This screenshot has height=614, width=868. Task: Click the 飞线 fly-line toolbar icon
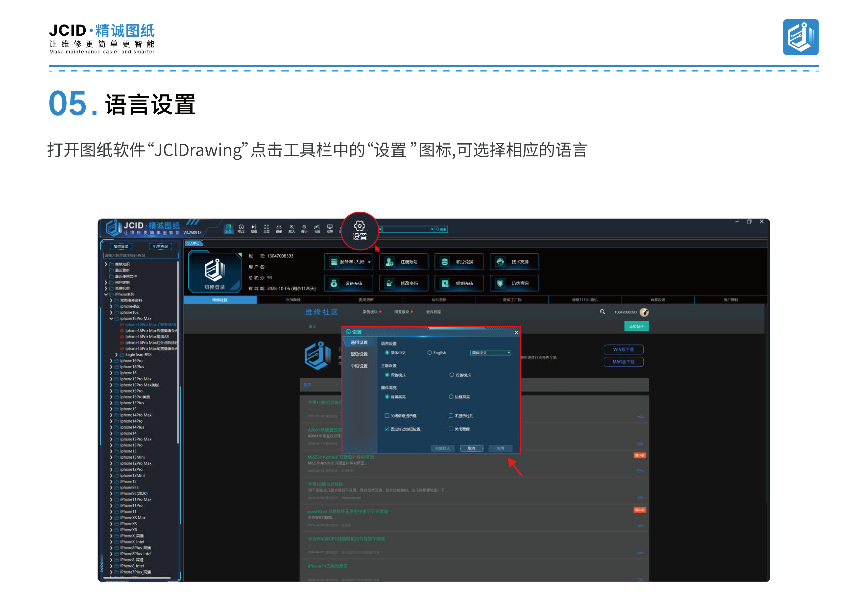tap(317, 229)
